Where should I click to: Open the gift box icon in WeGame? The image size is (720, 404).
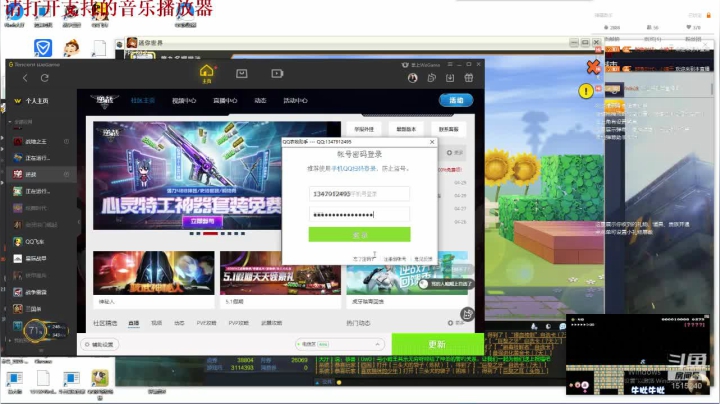[x=469, y=78]
